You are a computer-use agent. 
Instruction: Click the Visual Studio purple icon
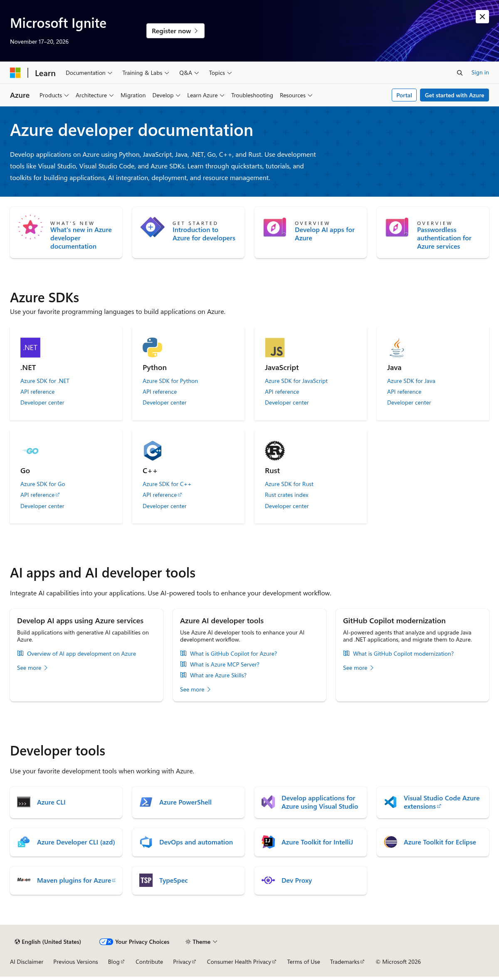268,802
